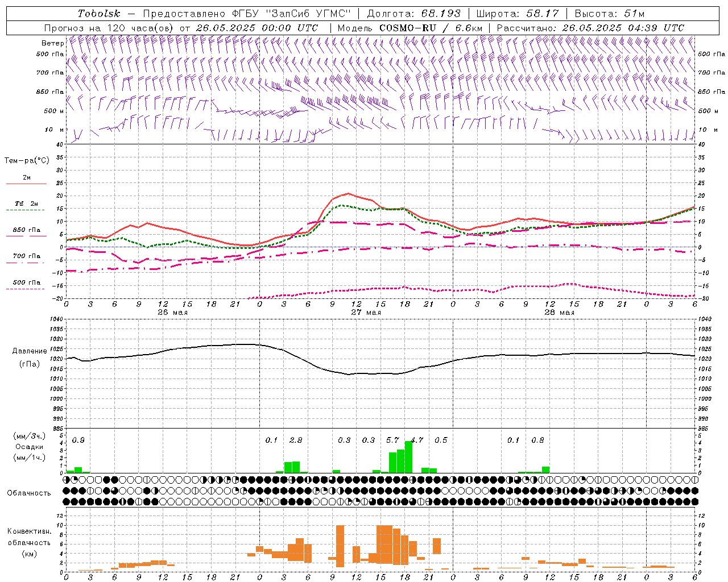Screen dimensions: 728x582
Task: Click the "(мм/1ч.)" unit label
Action: [29, 458]
